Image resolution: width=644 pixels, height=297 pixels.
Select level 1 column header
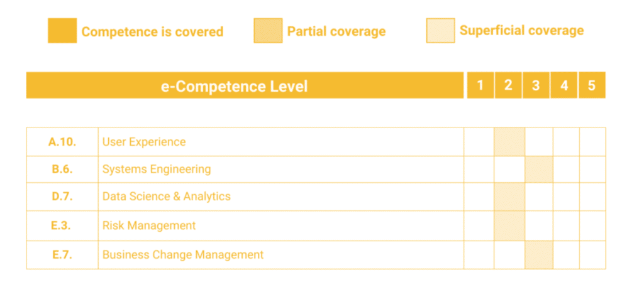480,85
